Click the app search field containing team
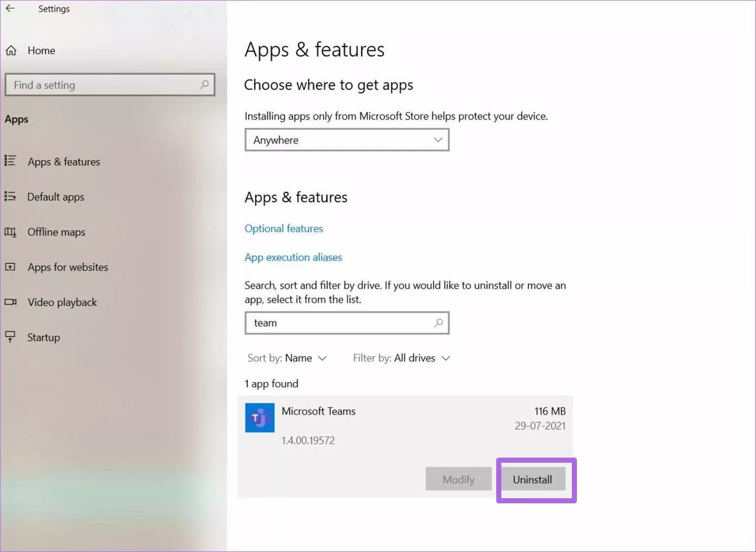The width and height of the screenshot is (756, 552). [x=347, y=323]
